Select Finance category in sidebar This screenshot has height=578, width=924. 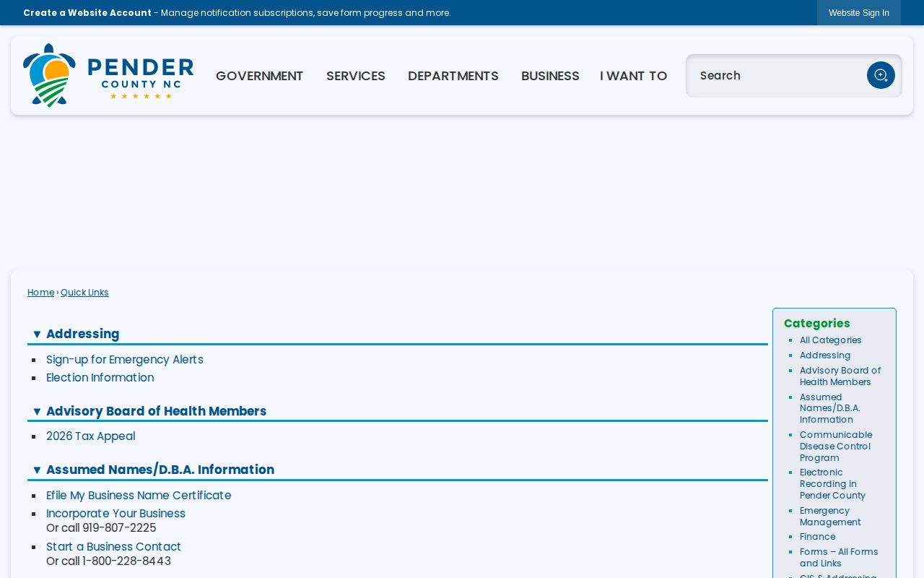tap(818, 537)
